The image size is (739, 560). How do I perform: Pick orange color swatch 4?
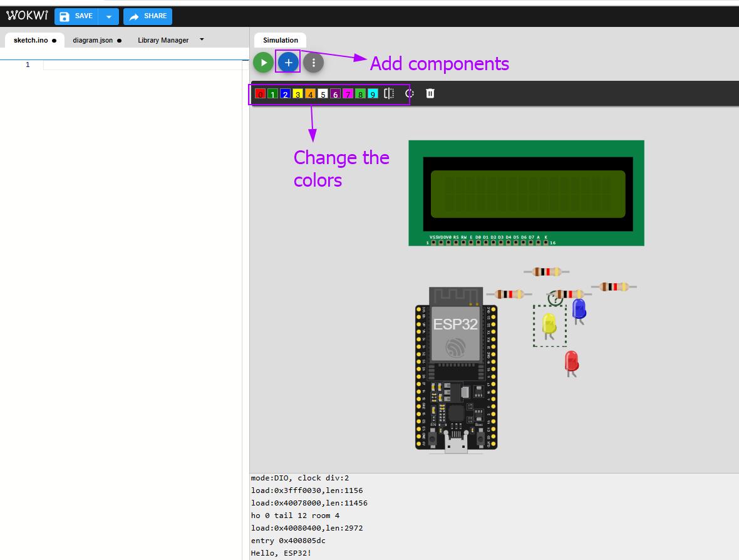310,94
